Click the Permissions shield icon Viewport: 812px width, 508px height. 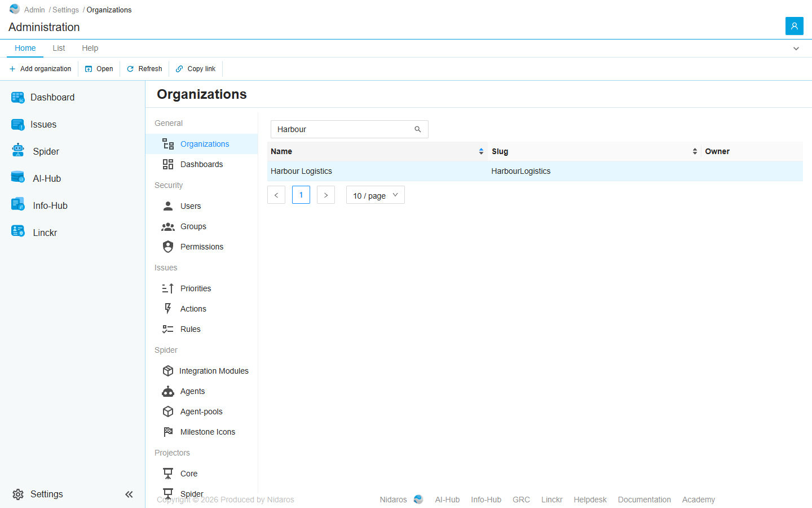click(168, 247)
